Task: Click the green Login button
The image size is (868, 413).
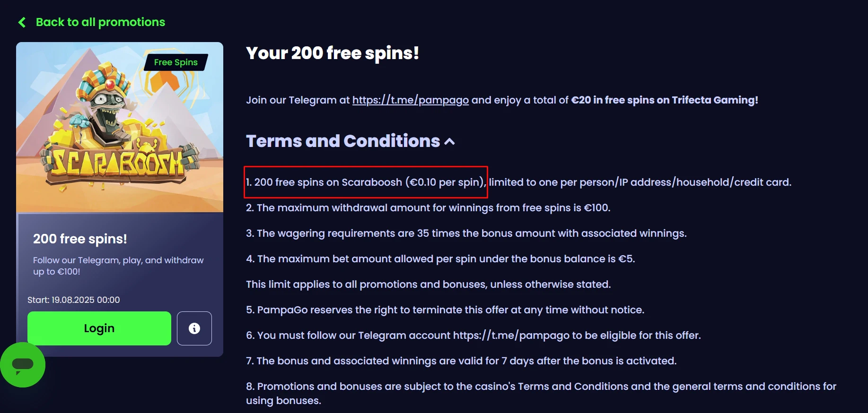Action: pyautogui.click(x=99, y=328)
